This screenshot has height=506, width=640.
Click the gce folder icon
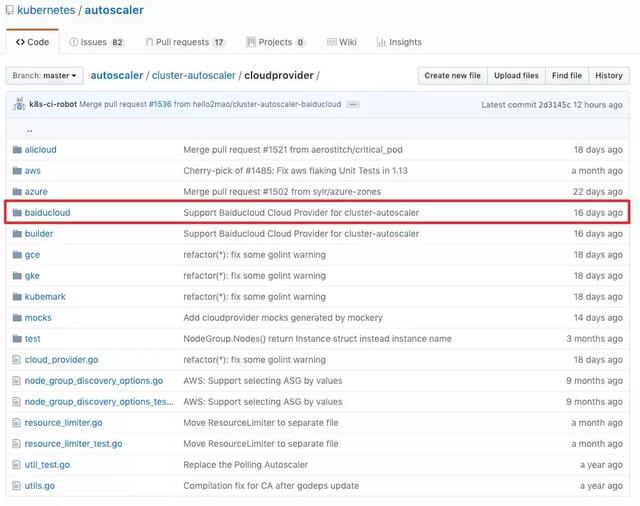pos(17,255)
